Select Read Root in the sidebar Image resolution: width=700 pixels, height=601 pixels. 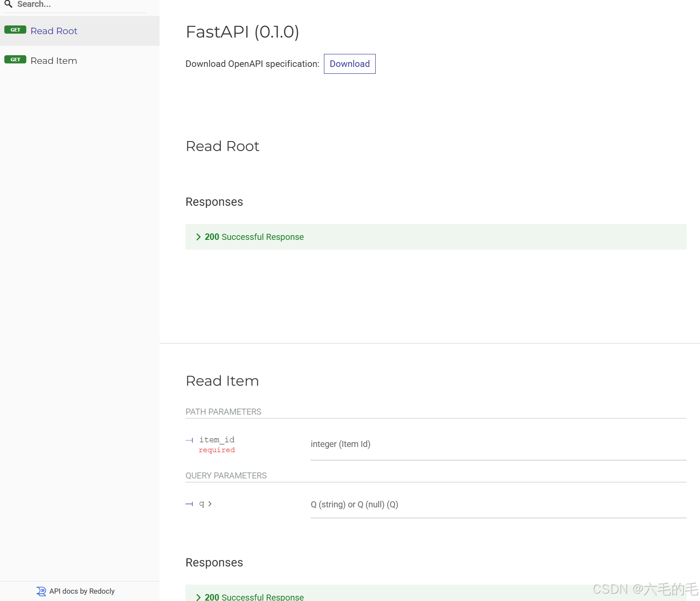80,31
